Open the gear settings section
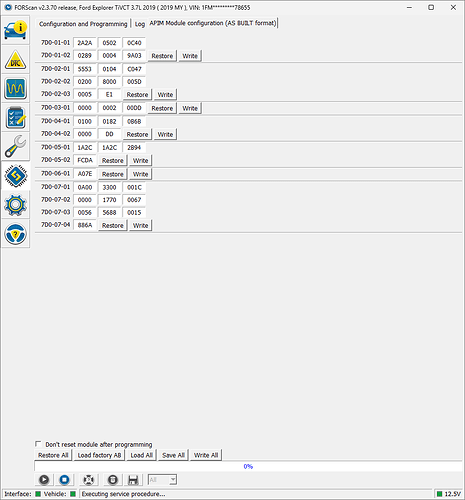 (15, 204)
